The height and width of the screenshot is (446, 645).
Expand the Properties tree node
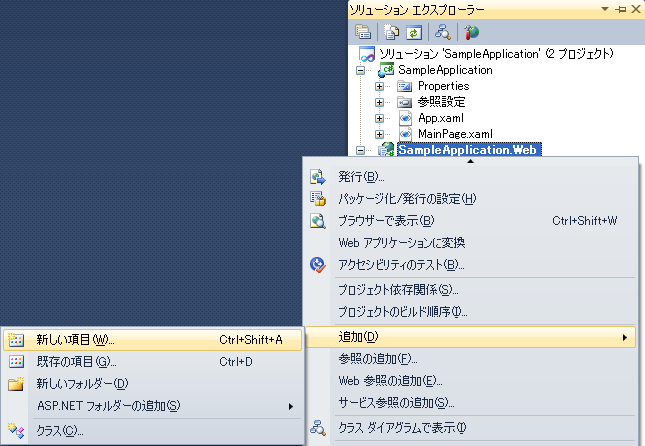pos(379,86)
